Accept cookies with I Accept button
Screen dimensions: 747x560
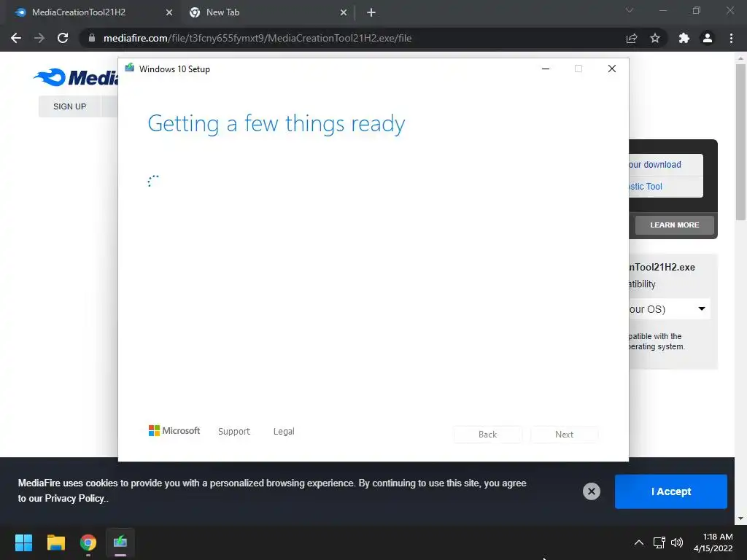(671, 491)
